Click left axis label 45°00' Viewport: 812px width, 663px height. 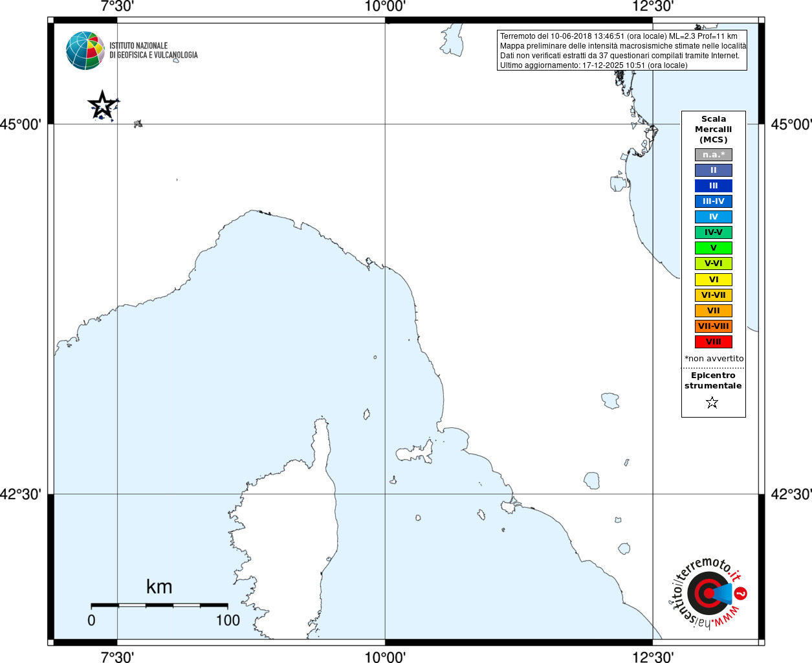21,124
